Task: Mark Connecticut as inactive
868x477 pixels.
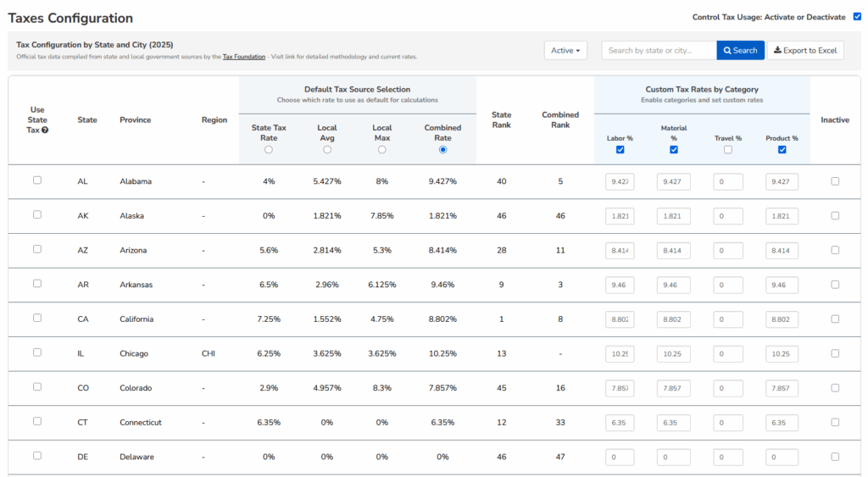Action: (835, 422)
